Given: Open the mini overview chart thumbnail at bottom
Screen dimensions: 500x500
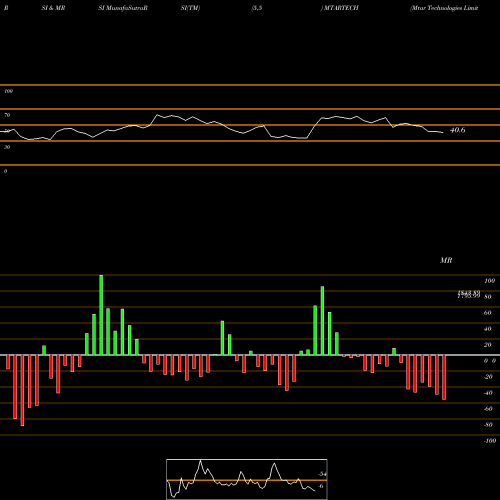Looking at the screenshot, I should click(x=247, y=479).
